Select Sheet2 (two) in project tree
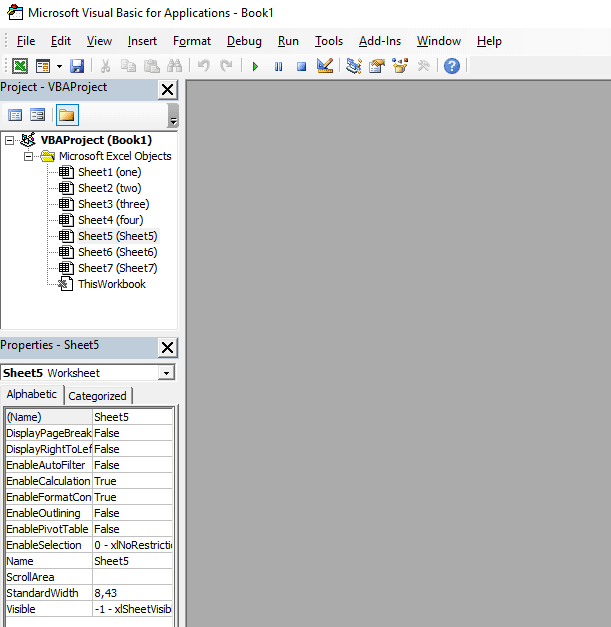Screen dimensions: 611x627 point(110,188)
